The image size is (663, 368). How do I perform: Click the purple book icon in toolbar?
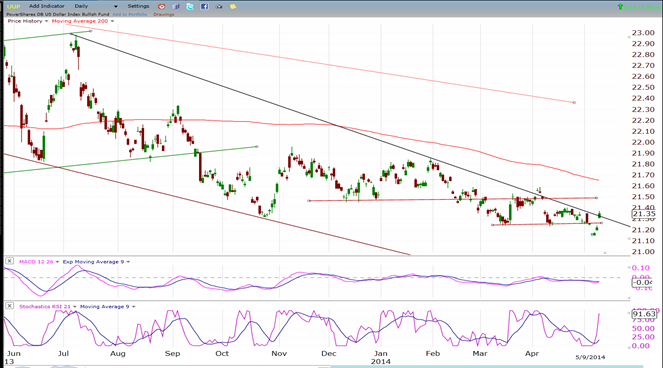point(176,6)
